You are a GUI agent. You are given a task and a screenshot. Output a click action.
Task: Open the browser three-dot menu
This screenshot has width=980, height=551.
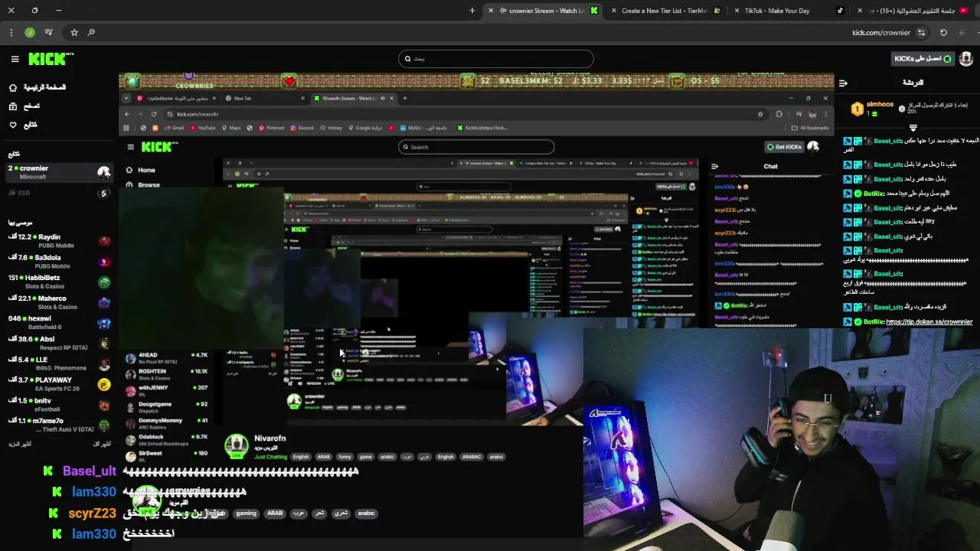11,32
